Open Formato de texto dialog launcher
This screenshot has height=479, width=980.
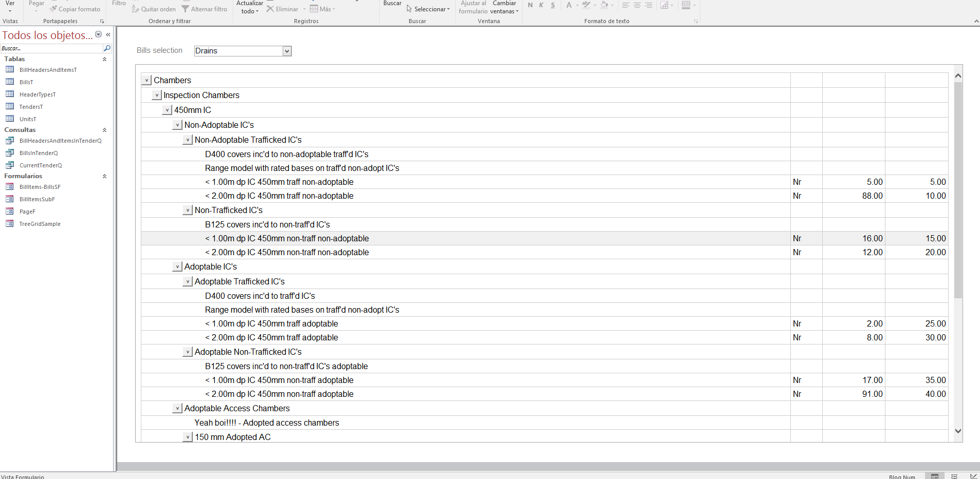tap(696, 22)
